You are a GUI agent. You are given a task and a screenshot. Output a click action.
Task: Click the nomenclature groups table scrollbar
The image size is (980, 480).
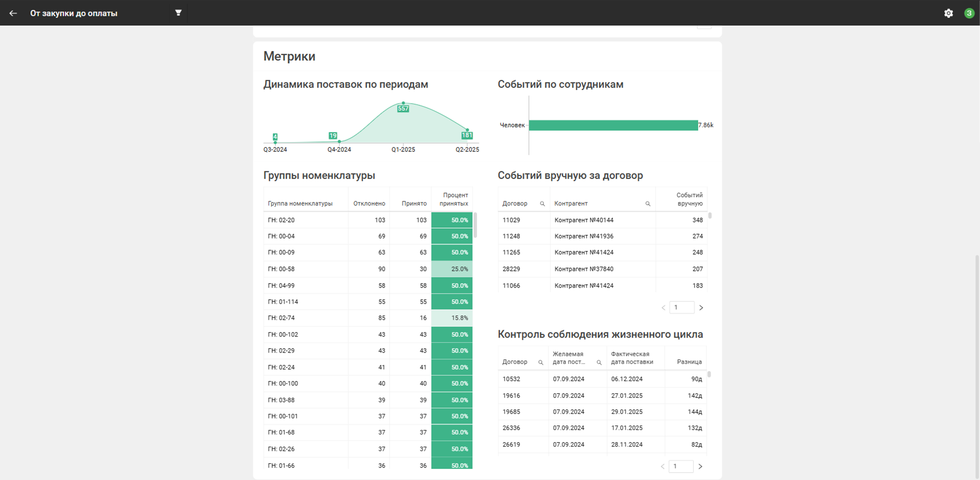(475, 225)
